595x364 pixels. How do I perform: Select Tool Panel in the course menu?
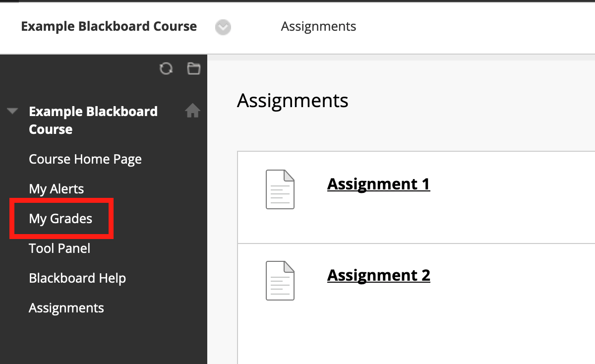[59, 248]
